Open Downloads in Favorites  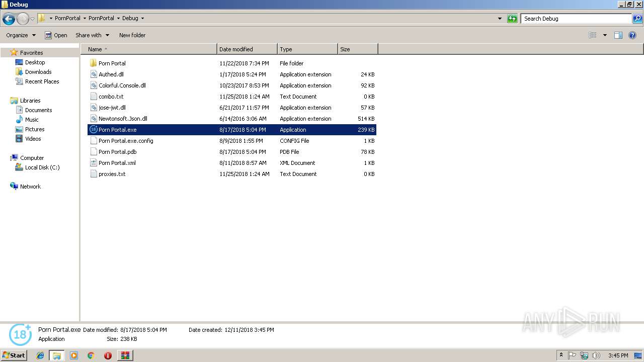[38, 72]
